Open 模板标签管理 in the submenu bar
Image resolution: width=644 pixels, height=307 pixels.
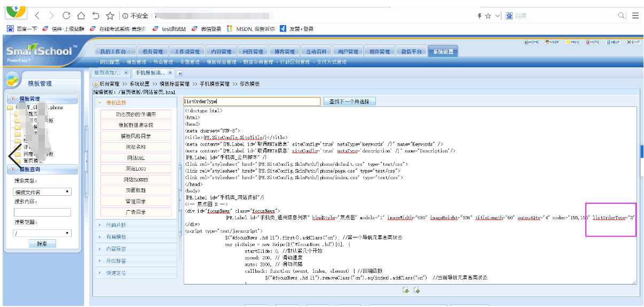[x=221, y=63]
